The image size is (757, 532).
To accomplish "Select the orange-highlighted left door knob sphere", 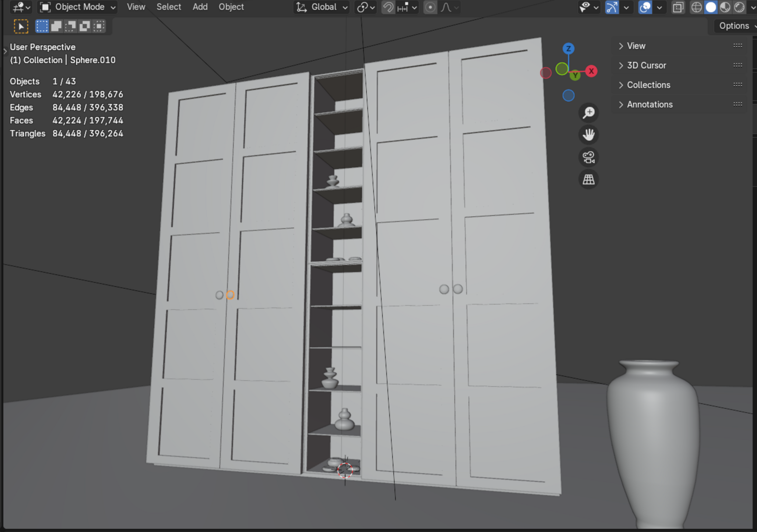I will pyautogui.click(x=230, y=295).
